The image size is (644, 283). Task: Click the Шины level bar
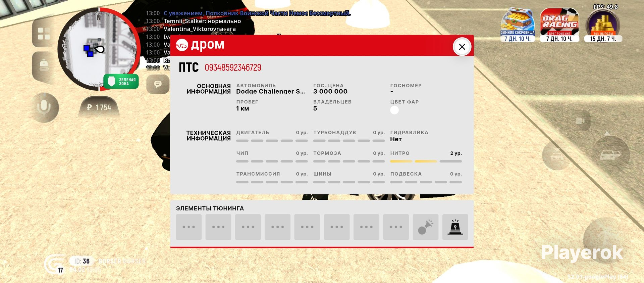pos(349,182)
